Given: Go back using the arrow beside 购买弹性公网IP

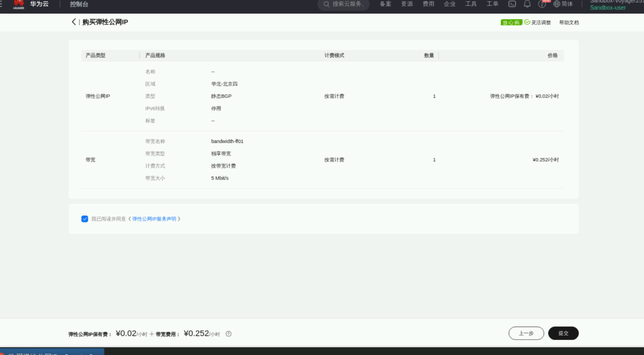Looking at the screenshot, I should [x=74, y=22].
